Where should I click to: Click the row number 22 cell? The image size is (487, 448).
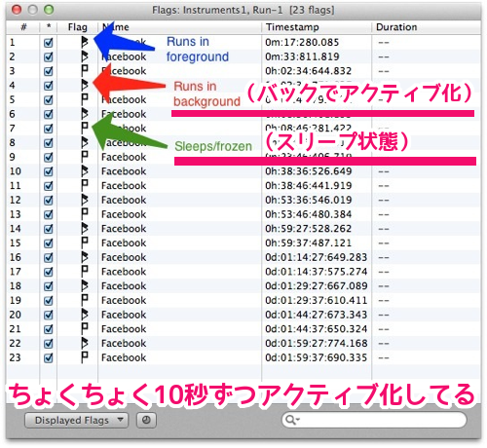pyautogui.click(x=16, y=343)
